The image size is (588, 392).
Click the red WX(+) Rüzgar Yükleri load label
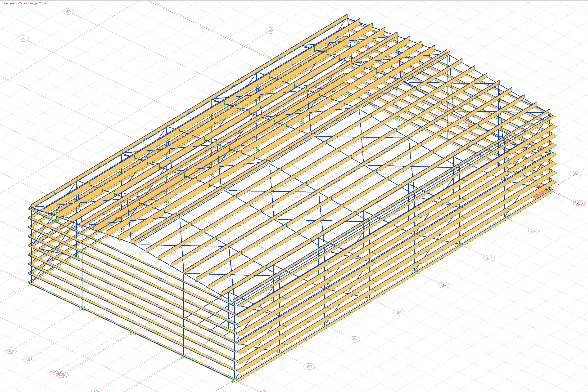tap(24, 3)
